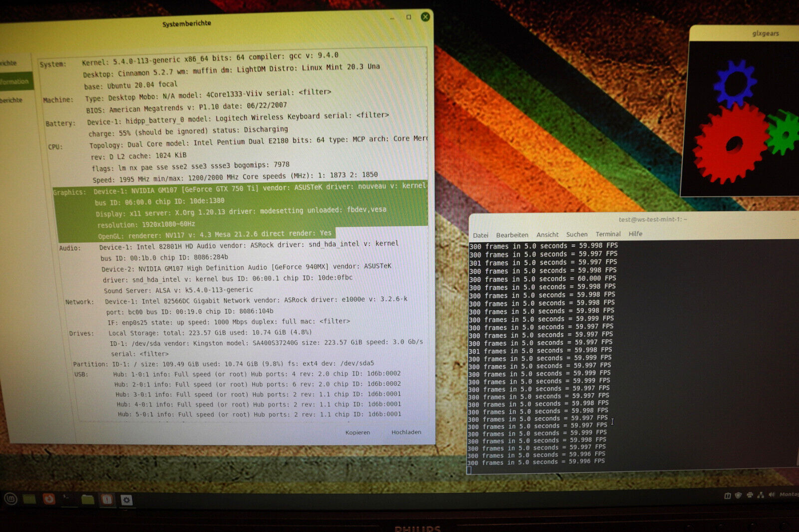Select the "Display: x11 server: X.Org" line
The image size is (799, 532).
click(x=241, y=212)
